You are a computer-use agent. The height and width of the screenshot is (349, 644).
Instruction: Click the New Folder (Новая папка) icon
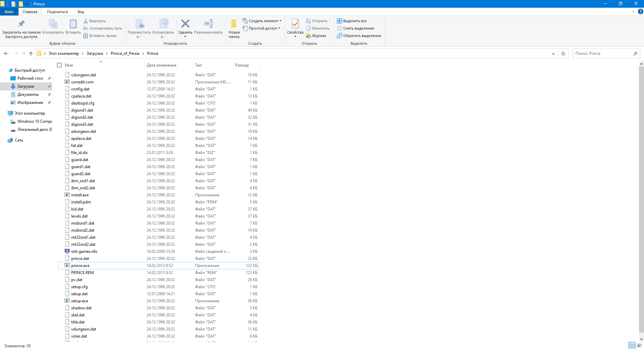tap(234, 24)
